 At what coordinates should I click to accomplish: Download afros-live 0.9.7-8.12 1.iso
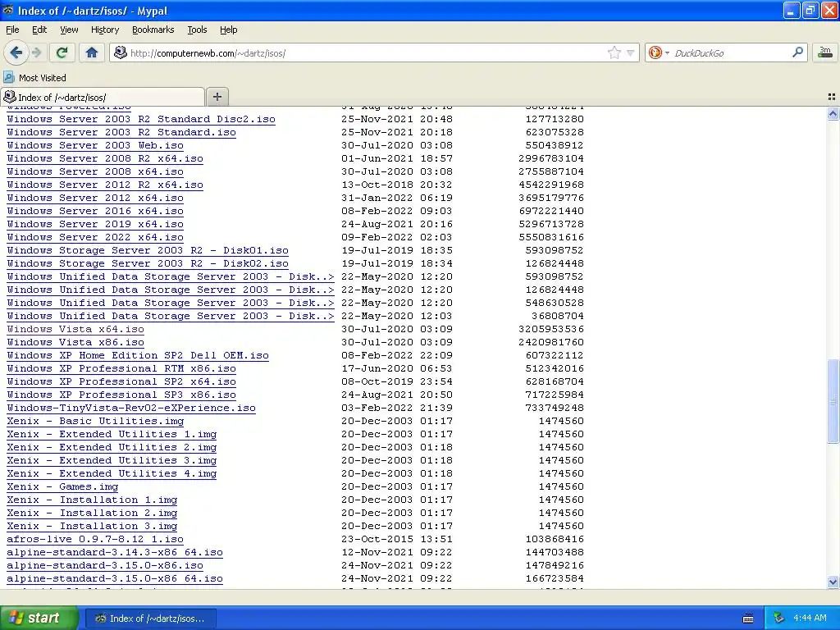pyautogui.click(x=95, y=539)
